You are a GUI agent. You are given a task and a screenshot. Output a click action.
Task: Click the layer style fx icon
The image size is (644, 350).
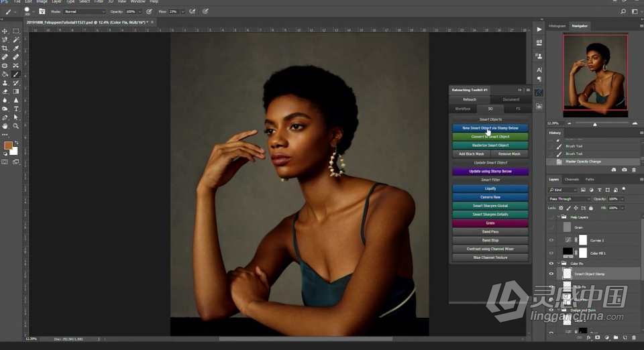point(588,337)
